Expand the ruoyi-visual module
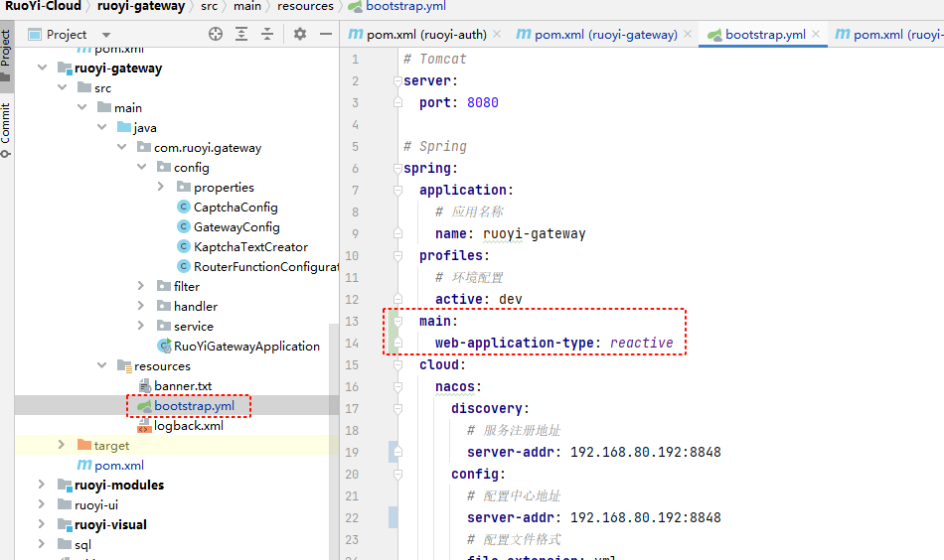The image size is (944, 560). (x=42, y=524)
